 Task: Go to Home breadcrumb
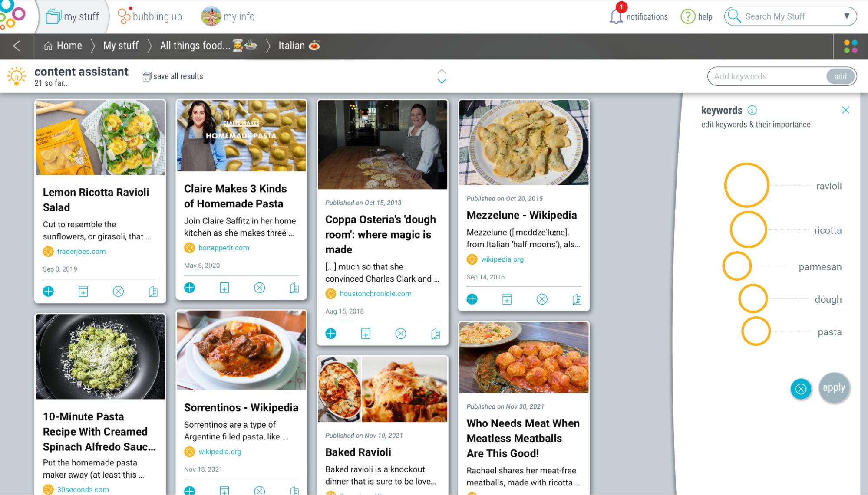click(x=63, y=46)
